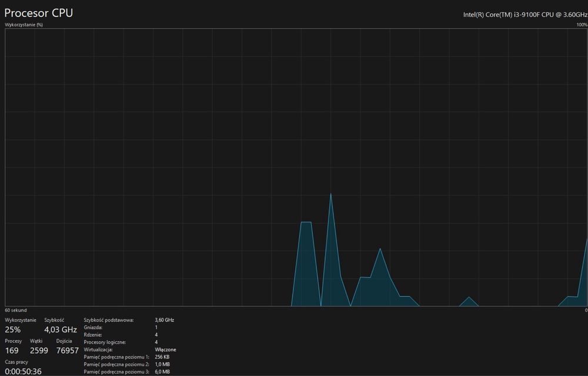Click the Procesy count 169
The height and width of the screenshot is (376, 588).
tap(12, 351)
